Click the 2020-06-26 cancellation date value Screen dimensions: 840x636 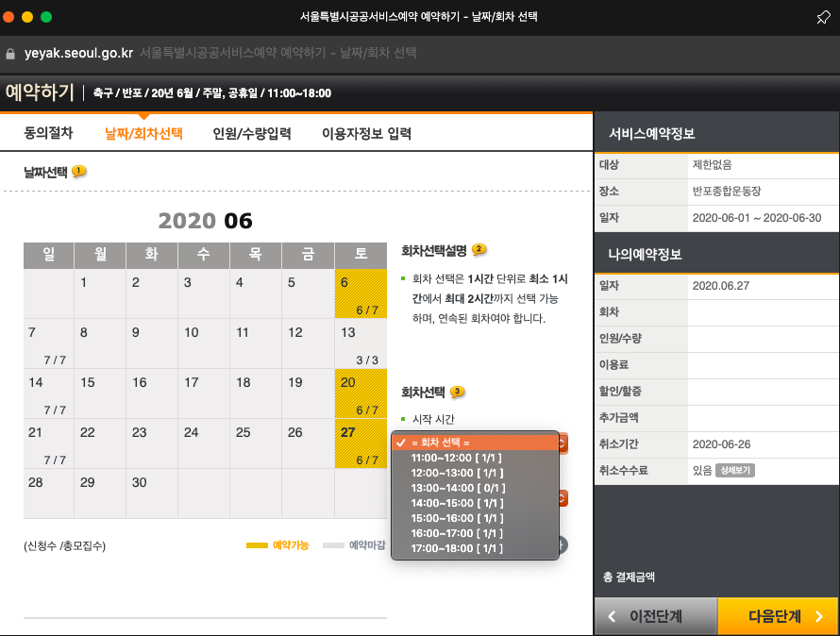click(721, 444)
